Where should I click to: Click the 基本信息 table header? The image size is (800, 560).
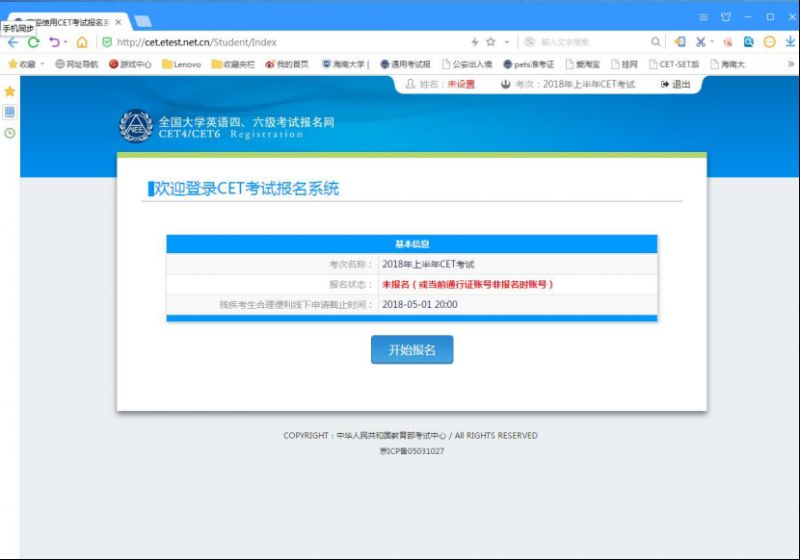pyautogui.click(x=412, y=244)
